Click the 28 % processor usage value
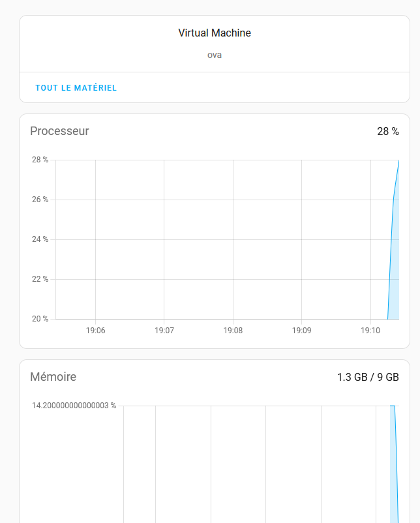Viewport: 420px width, 523px height. tap(387, 131)
